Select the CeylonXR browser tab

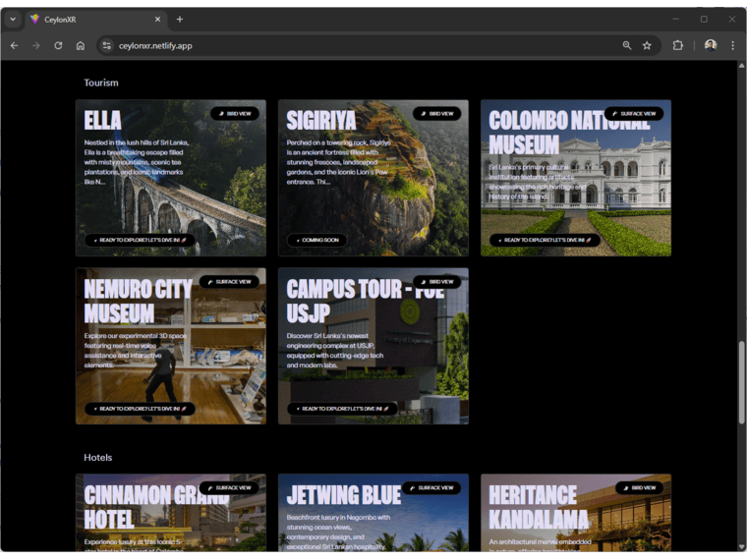(x=88, y=19)
